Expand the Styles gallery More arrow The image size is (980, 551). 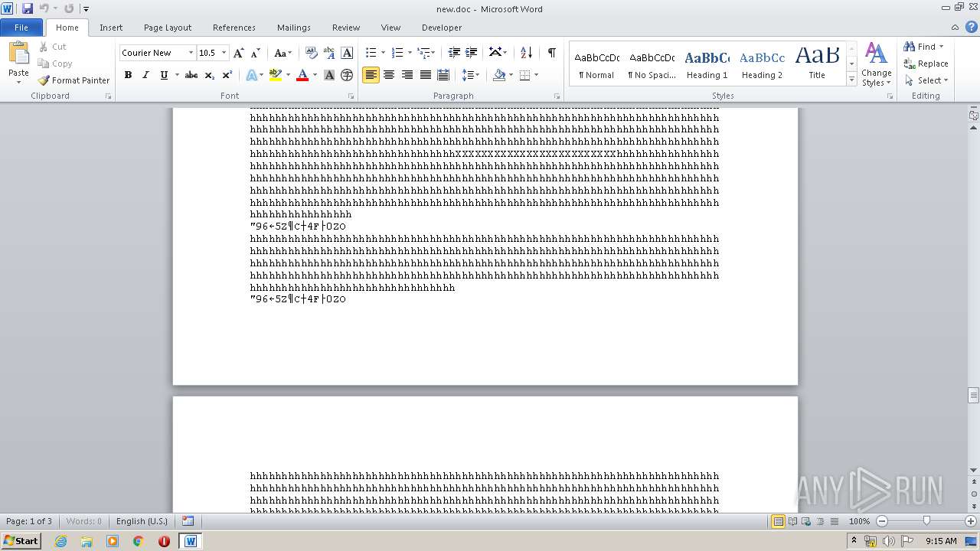coord(851,79)
